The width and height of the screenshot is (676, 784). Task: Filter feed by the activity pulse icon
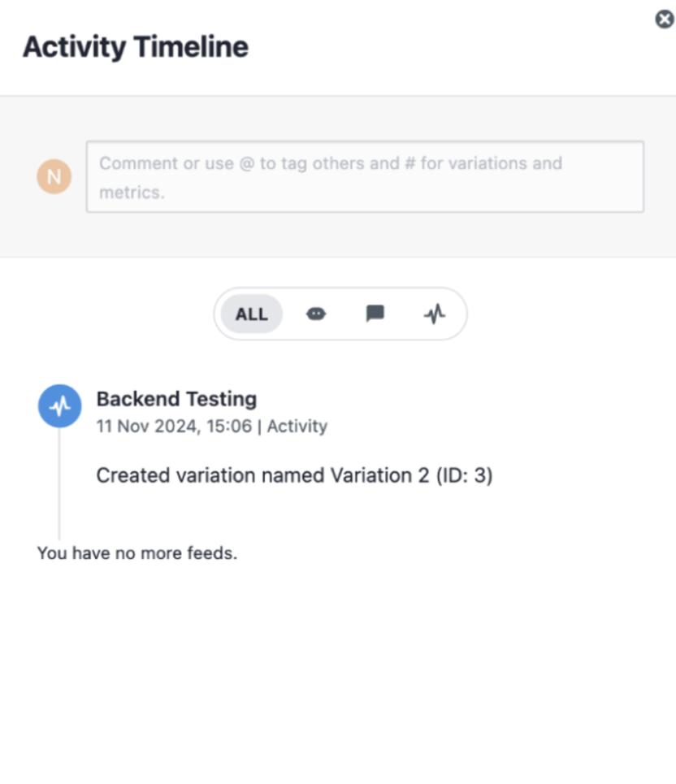[435, 314]
